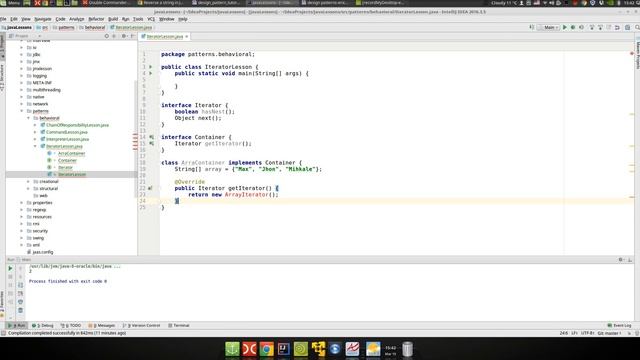Open the green anchor app in dock
This screenshot has width=640, height=360.
coord(232,349)
